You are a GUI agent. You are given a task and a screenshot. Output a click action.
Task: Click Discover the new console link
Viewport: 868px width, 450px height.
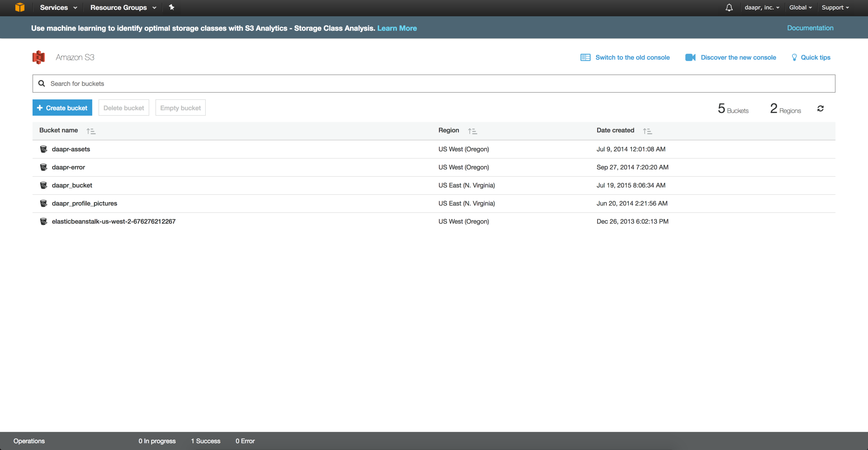click(x=738, y=57)
